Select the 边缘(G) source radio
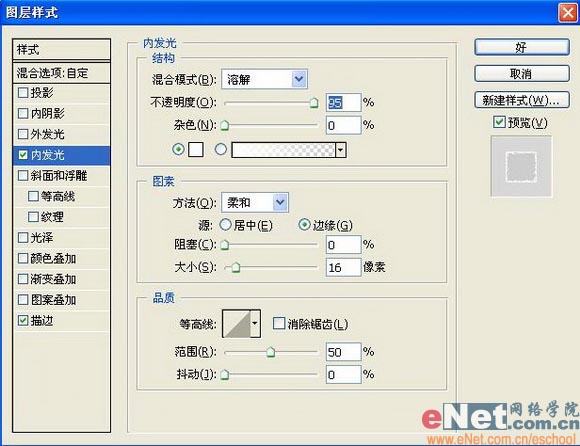 pyautogui.click(x=304, y=224)
